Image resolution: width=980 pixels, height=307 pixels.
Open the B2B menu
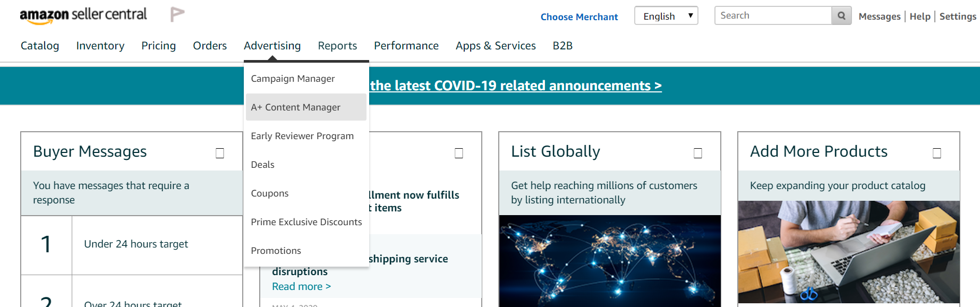pos(563,46)
